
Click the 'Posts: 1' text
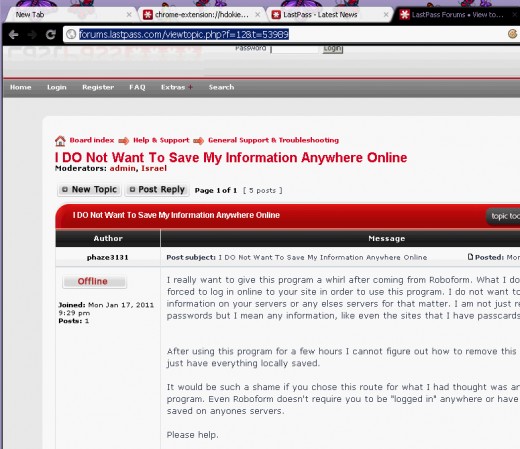74,321
